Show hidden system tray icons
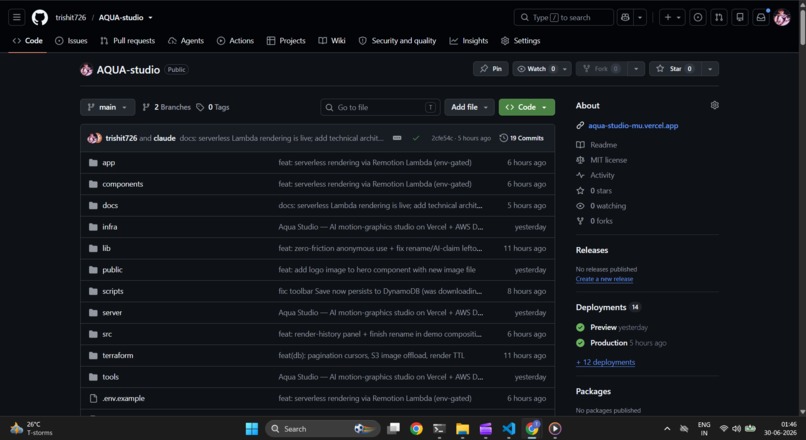Image resolution: width=806 pixels, height=440 pixels. tap(667, 429)
